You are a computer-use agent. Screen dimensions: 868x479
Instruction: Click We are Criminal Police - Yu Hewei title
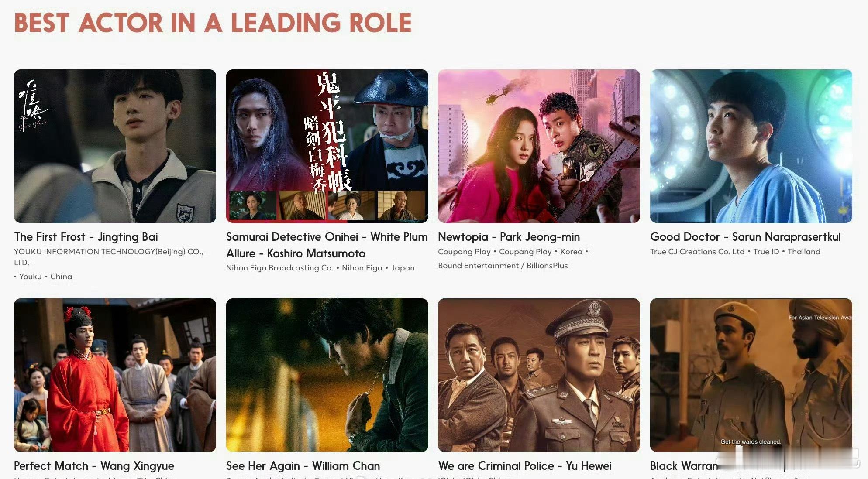(x=525, y=466)
